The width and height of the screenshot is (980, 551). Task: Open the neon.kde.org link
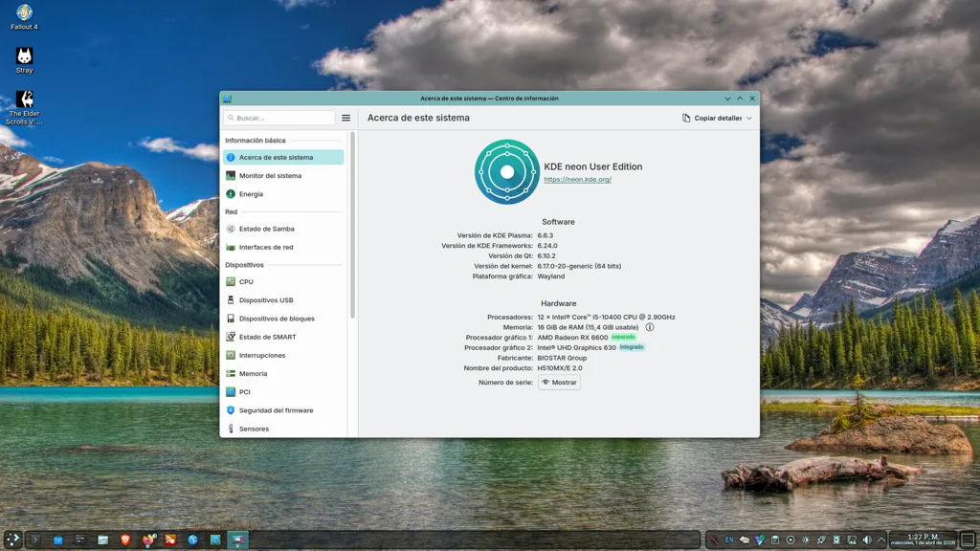pyautogui.click(x=577, y=179)
